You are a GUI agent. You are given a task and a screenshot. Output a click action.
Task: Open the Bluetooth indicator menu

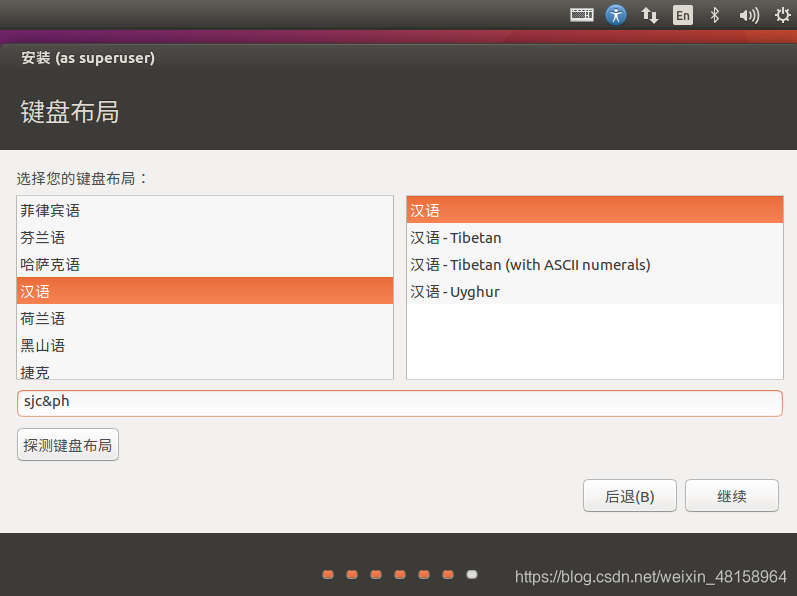click(x=715, y=15)
